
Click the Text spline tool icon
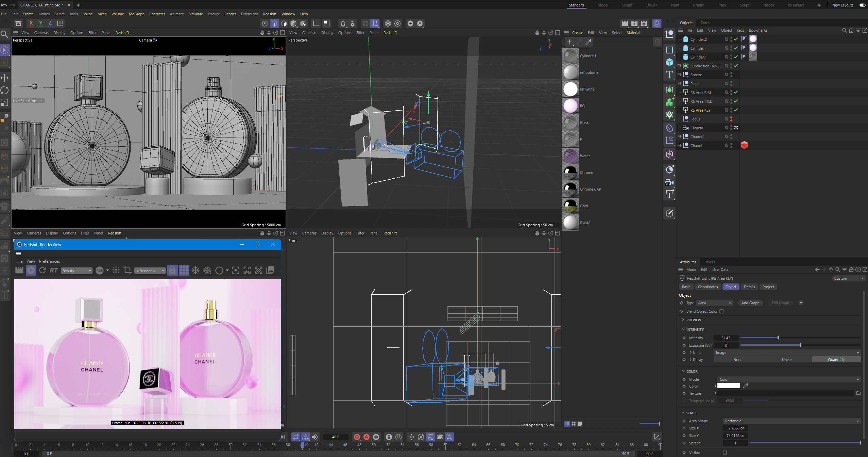point(669,75)
